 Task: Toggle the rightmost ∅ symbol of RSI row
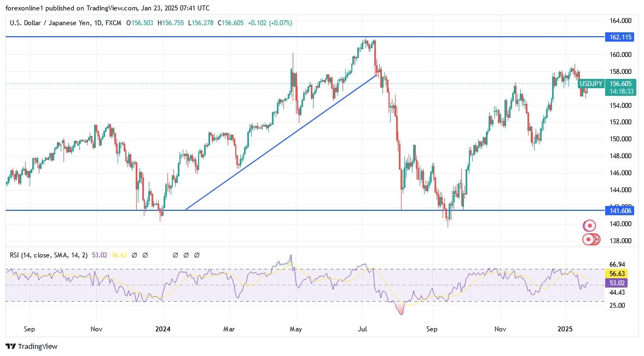pyautogui.click(x=196, y=255)
